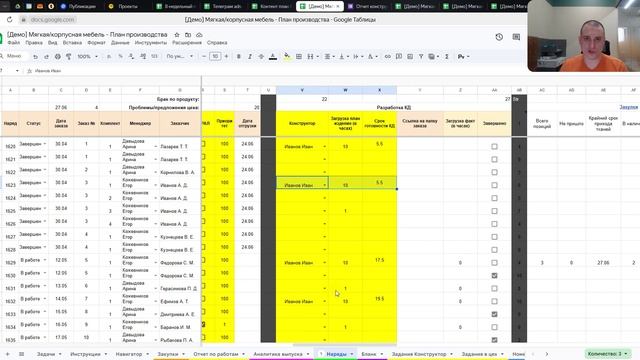Decrease the font size with minus

pos(204,56)
